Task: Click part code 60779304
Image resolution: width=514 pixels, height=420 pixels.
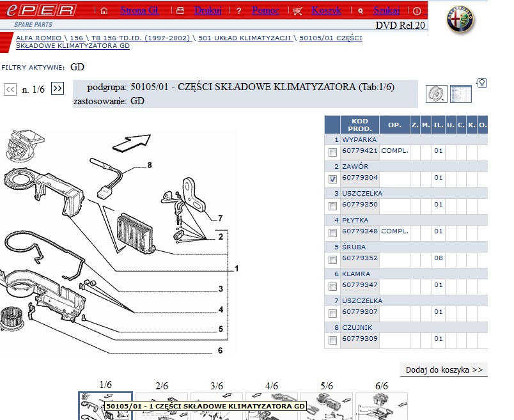Action: click(x=360, y=178)
